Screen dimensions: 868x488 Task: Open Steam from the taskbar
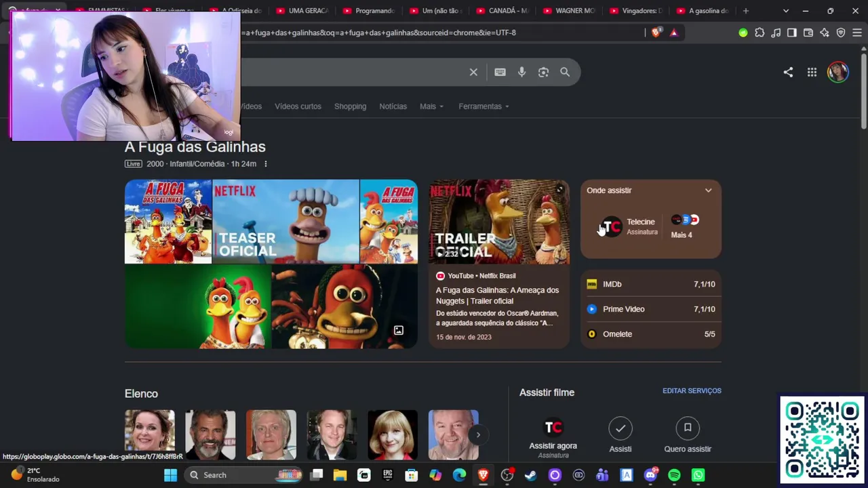click(531, 475)
